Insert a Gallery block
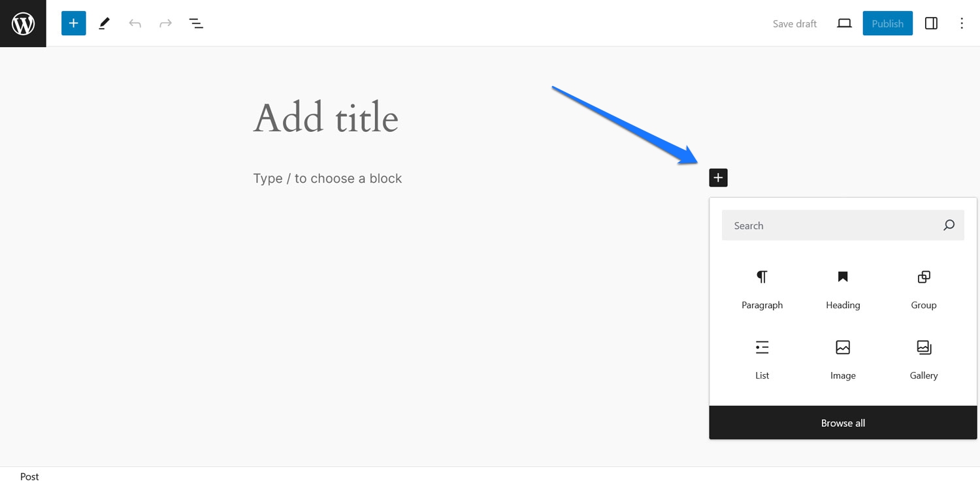Image resolution: width=980 pixels, height=485 pixels. 923,358
